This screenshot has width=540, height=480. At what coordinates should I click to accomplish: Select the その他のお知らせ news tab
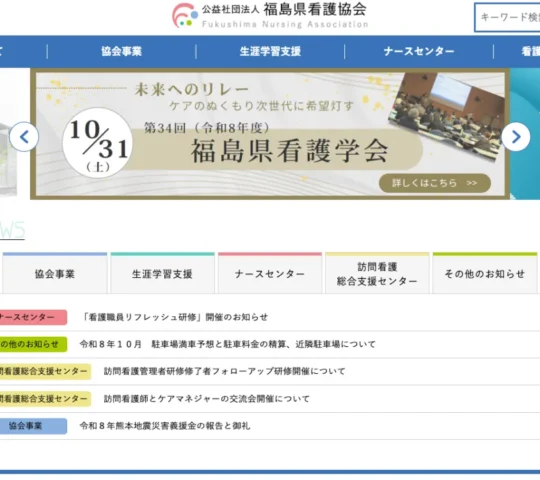(485, 274)
